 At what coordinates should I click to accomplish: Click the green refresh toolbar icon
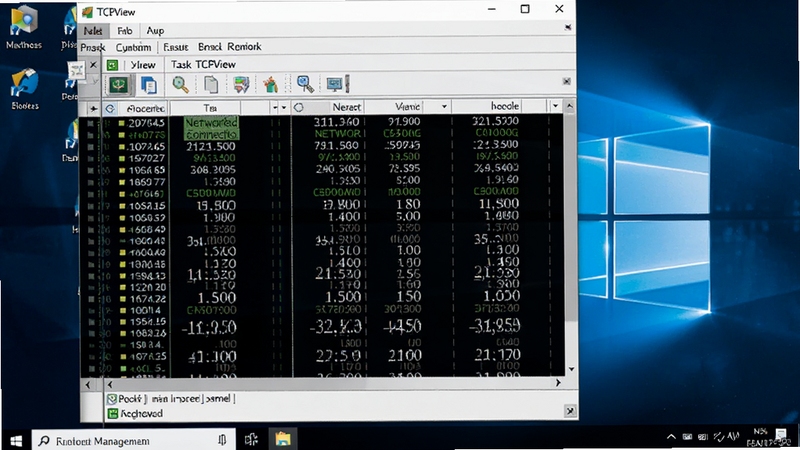[x=118, y=85]
